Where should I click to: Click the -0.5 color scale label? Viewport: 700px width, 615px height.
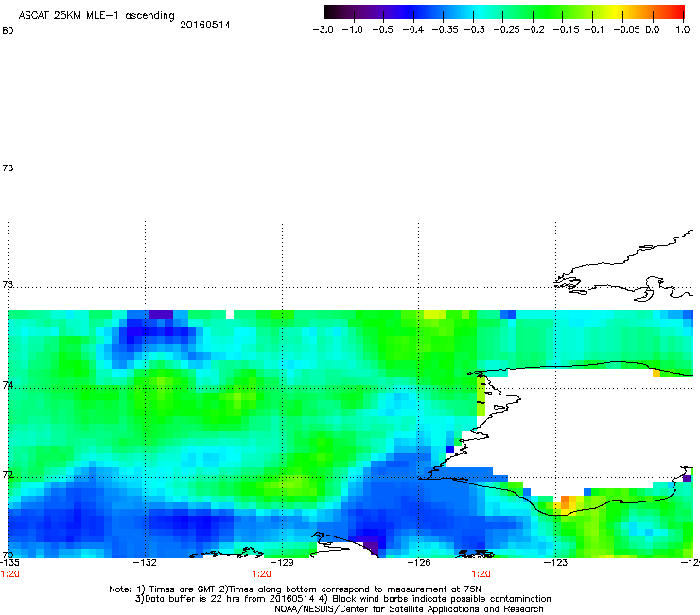pyautogui.click(x=382, y=30)
